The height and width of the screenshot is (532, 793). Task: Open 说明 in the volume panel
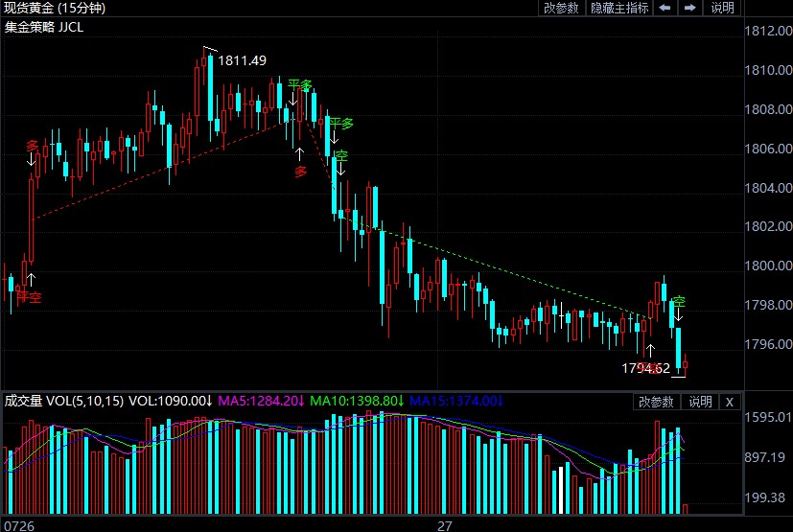point(700,402)
